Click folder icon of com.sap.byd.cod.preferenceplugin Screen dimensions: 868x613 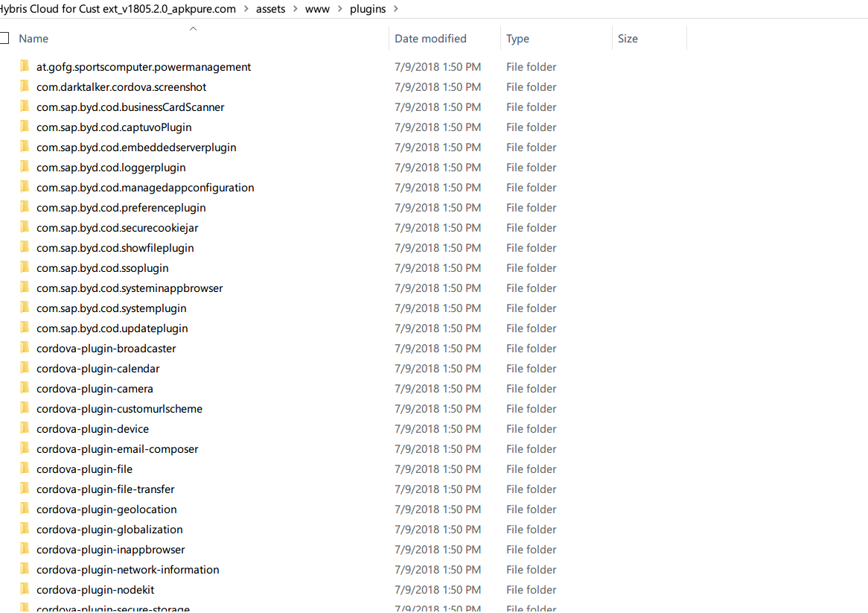pyautogui.click(x=25, y=207)
